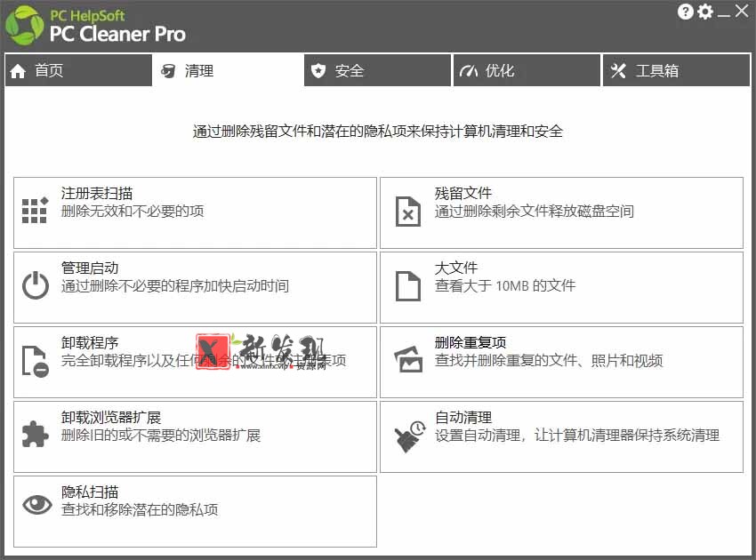Open 删除重复项 duplicate finder
The height and width of the screenshot is (560, 756).
562,362
